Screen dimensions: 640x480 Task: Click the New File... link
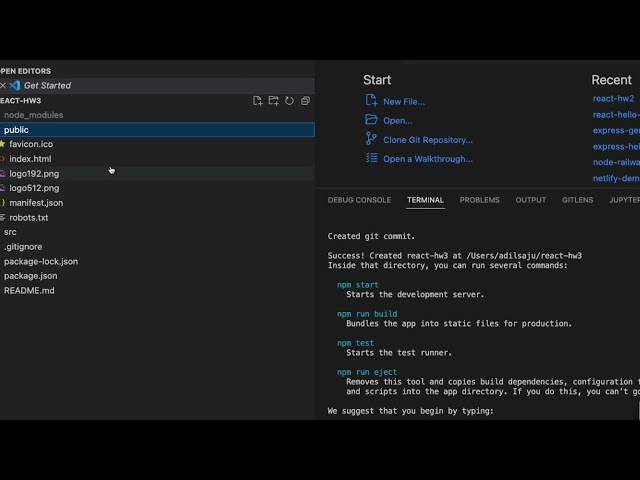point(404,102)
